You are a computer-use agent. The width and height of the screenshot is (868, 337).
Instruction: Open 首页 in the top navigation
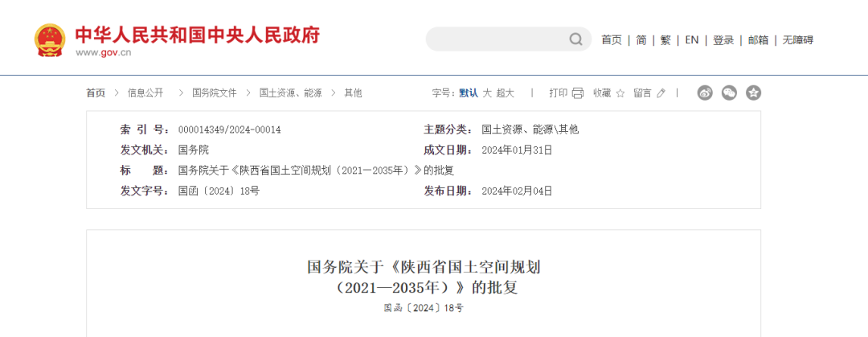coord(612,40)
